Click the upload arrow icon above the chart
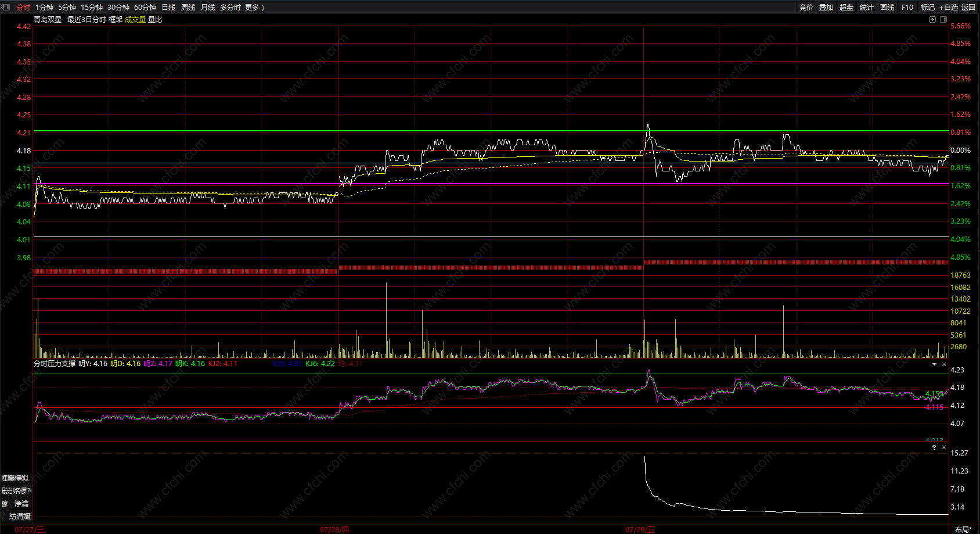 click(x=932, y=19)
